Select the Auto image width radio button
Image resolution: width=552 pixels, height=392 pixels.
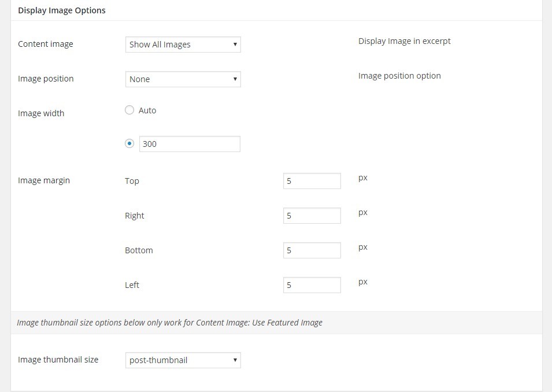click(x=129, y=110)
